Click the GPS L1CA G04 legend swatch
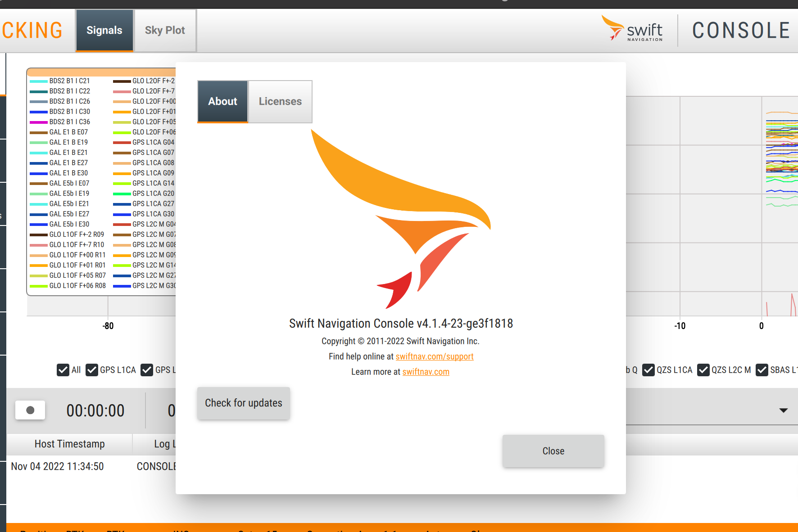 (x=122, y=142)
